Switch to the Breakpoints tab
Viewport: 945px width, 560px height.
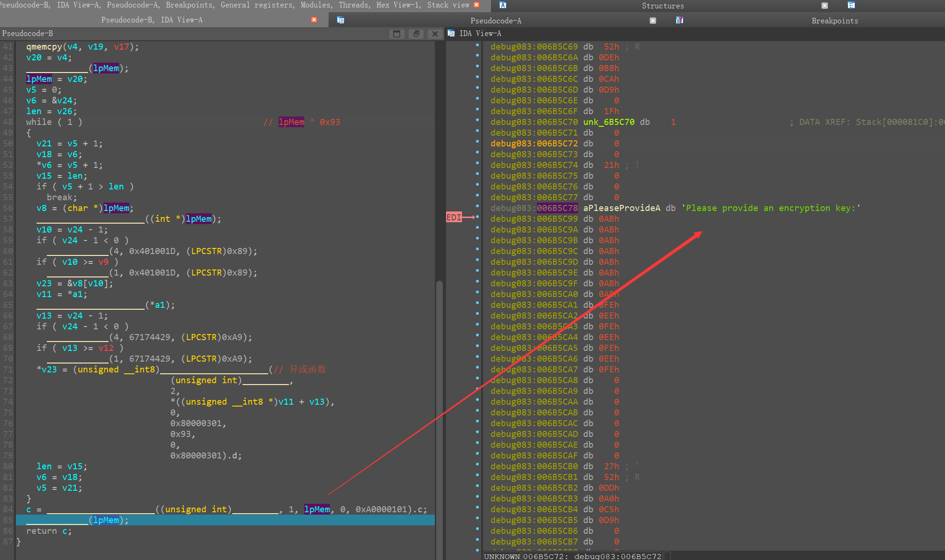coord(834,21)
